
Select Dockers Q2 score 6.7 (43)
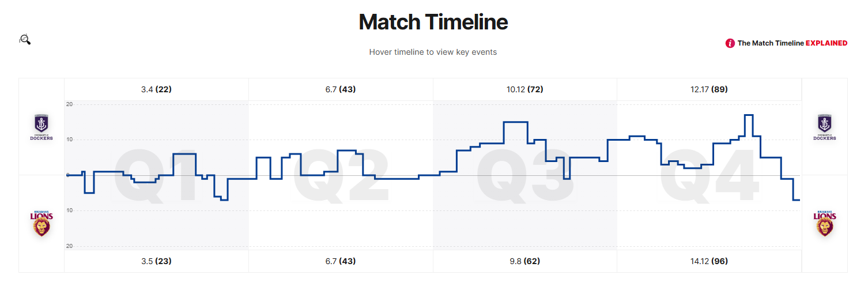(341, 89)
